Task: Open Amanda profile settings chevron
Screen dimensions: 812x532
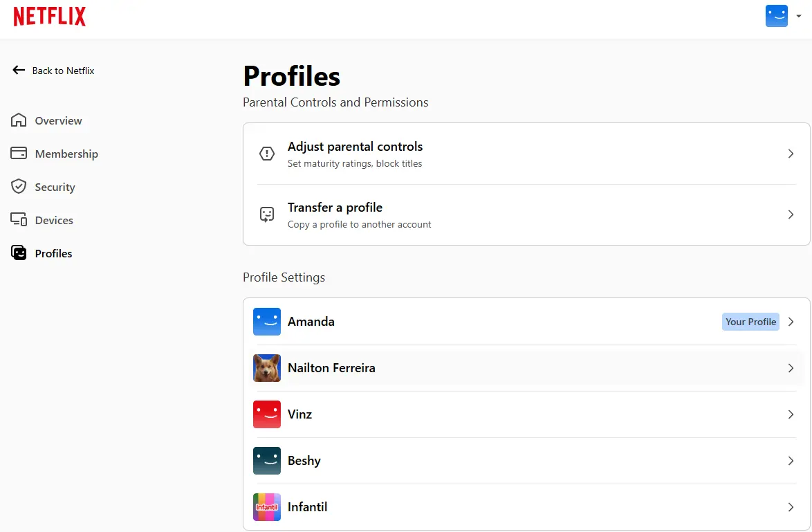Action: (791, 322)
